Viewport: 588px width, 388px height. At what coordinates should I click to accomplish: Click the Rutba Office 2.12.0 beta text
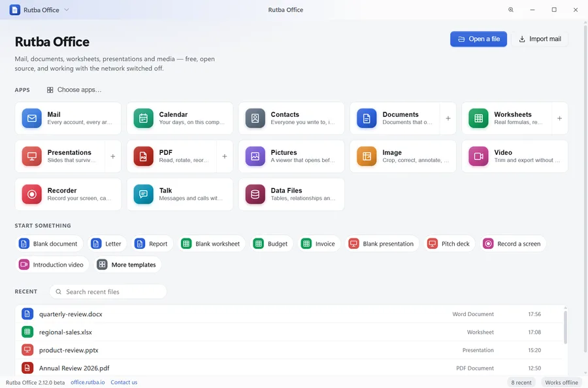pos(35,382)
